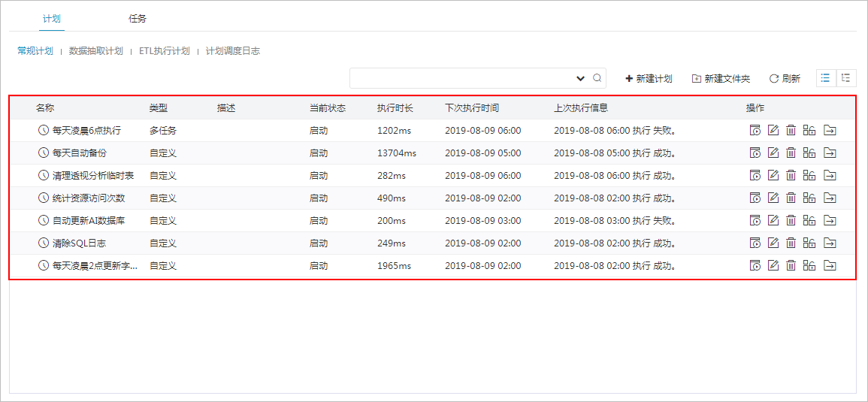
Task: Run the 每天凌晨6点执行 plan now
Action: point(755,131)
